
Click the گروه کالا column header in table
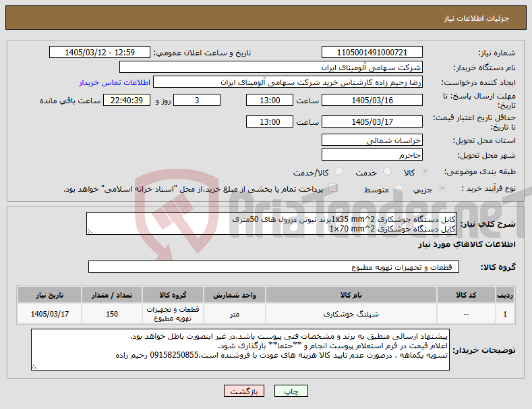tap(173, 295)
